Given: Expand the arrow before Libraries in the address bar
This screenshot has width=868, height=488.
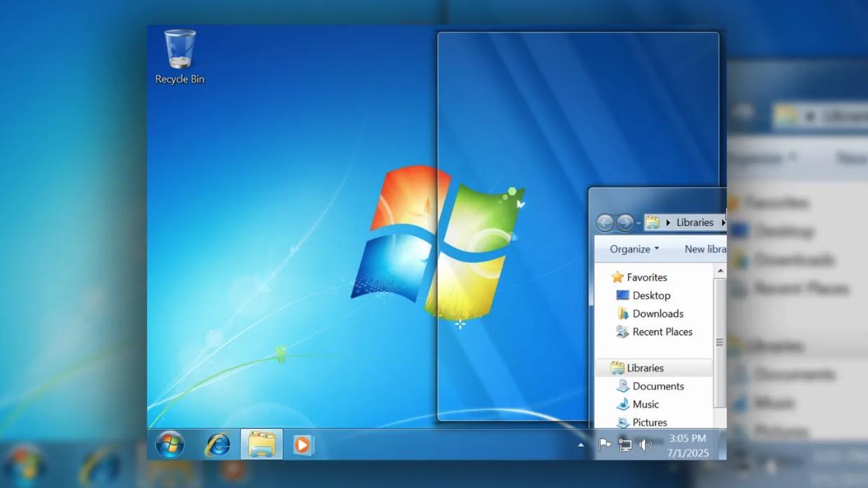Looking at the screenshot, I should pyautogui.click(x=668, y=223).
